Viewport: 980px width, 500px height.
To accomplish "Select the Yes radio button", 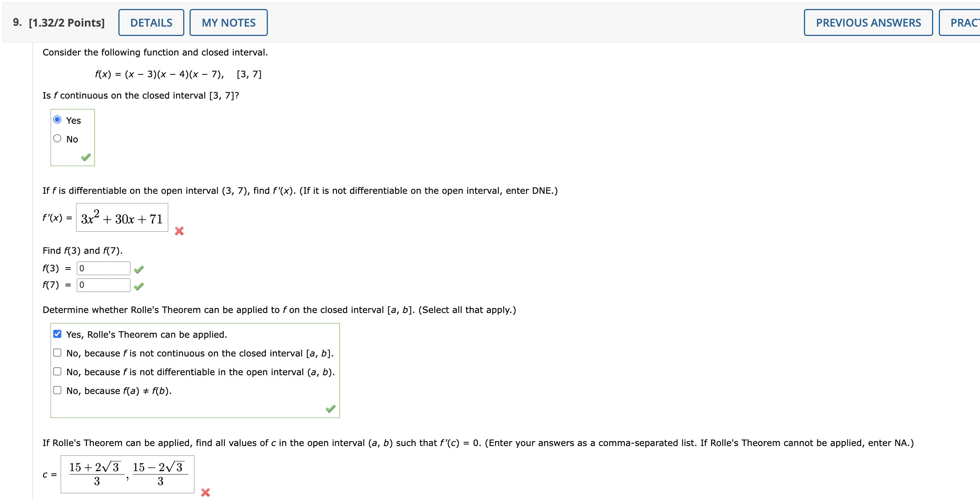I will pos(57,120).
